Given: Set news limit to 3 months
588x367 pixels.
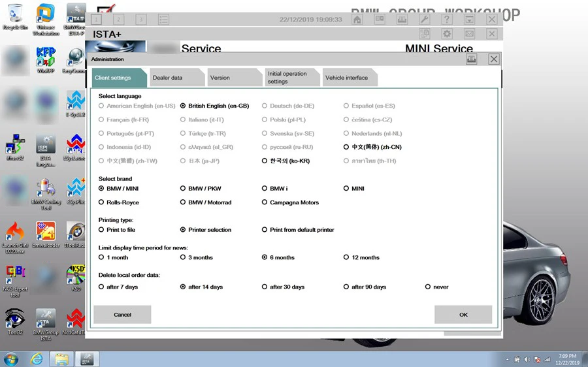Looking at the screenshot, I should (197, 257).
